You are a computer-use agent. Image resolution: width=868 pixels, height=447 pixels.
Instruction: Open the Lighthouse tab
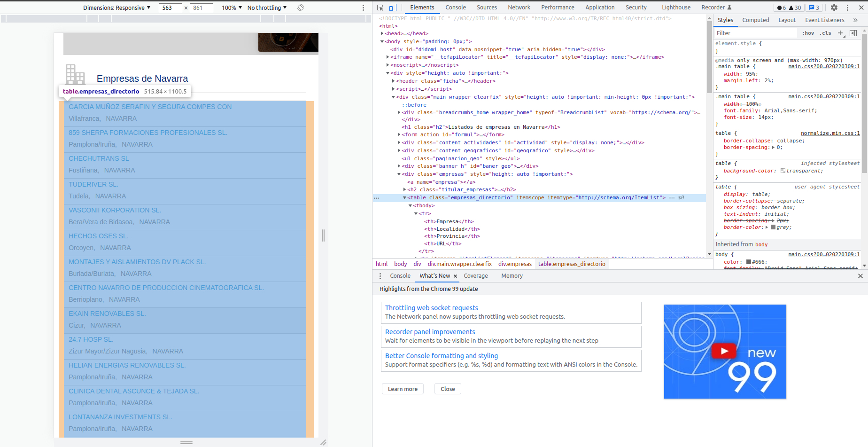tap(676, 8)
